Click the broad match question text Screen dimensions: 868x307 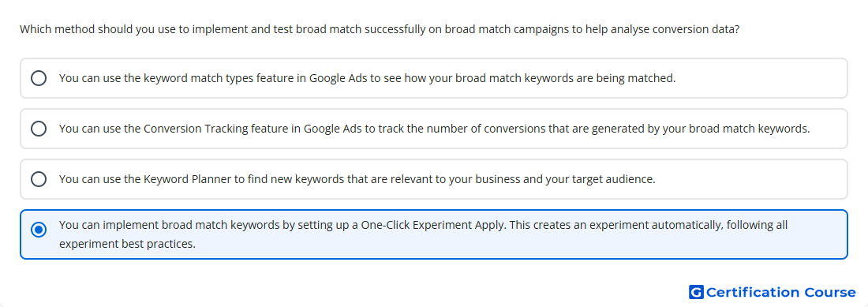(380, 28)
